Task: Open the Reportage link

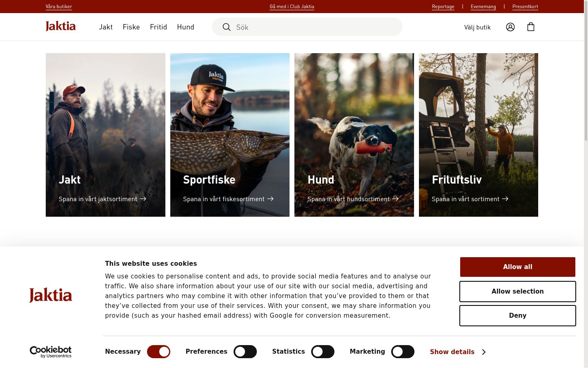Action: (x=443, y=7)
